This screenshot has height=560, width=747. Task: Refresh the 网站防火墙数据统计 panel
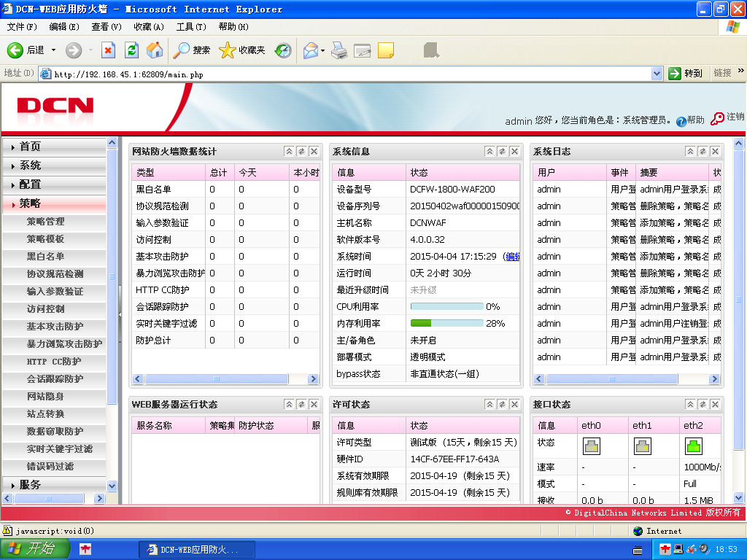point(301,152)
